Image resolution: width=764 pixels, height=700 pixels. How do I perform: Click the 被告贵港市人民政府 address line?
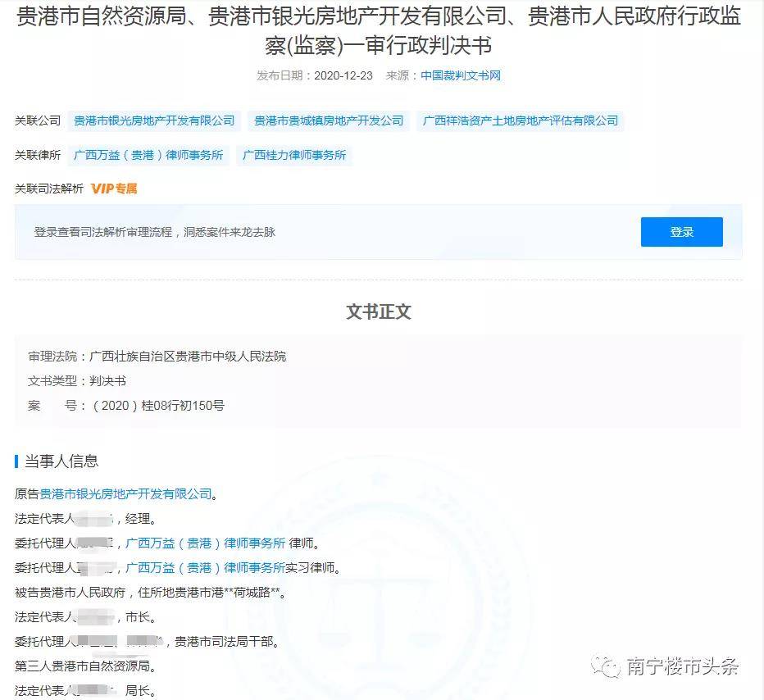(150, 593)
